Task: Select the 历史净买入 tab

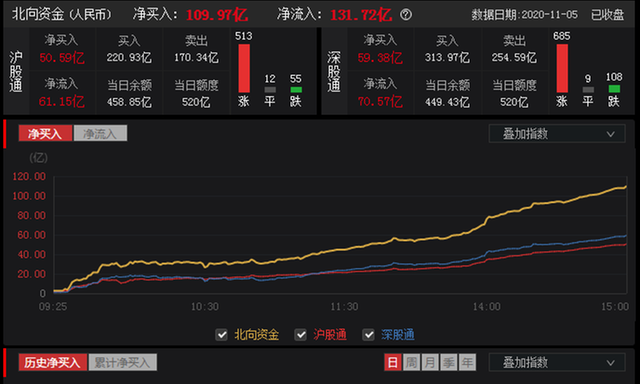Action: [53, 362]
